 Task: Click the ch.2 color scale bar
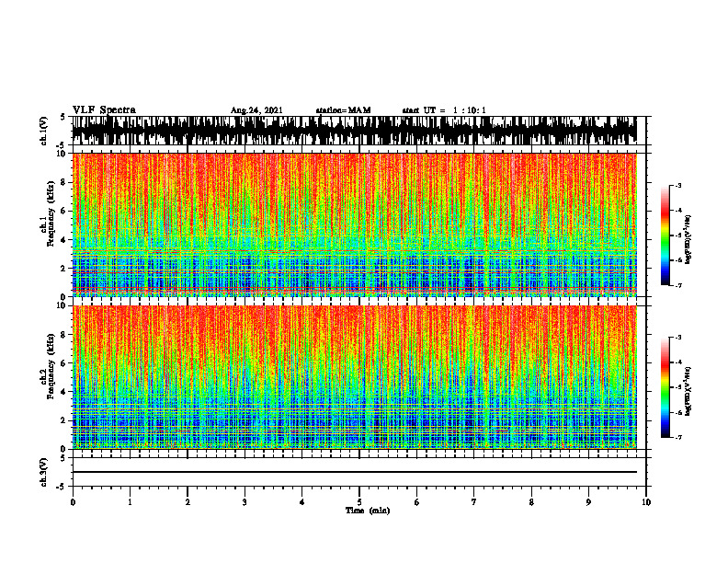[x=665, y=387]
